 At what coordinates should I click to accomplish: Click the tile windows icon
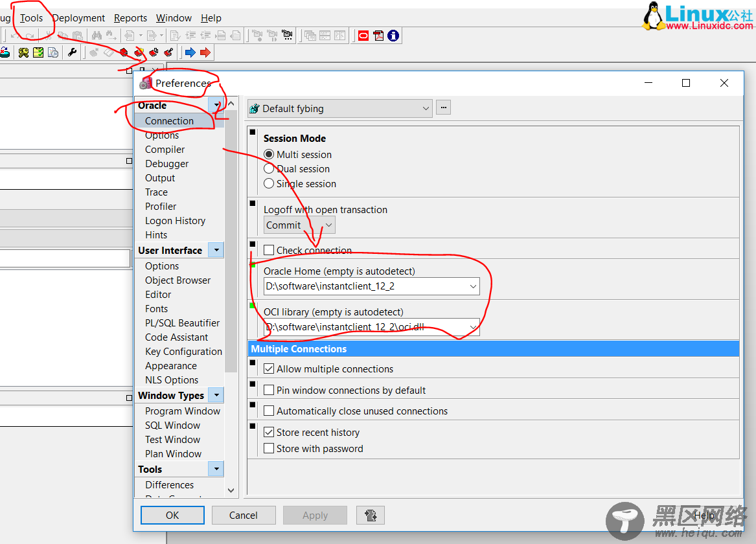pyautogui.click(x=325, y=36)
